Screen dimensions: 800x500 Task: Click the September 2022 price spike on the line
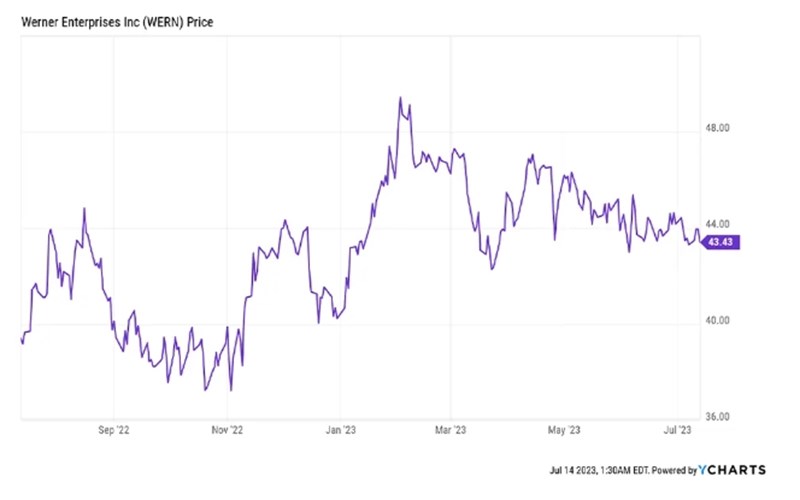coord(84,209)
